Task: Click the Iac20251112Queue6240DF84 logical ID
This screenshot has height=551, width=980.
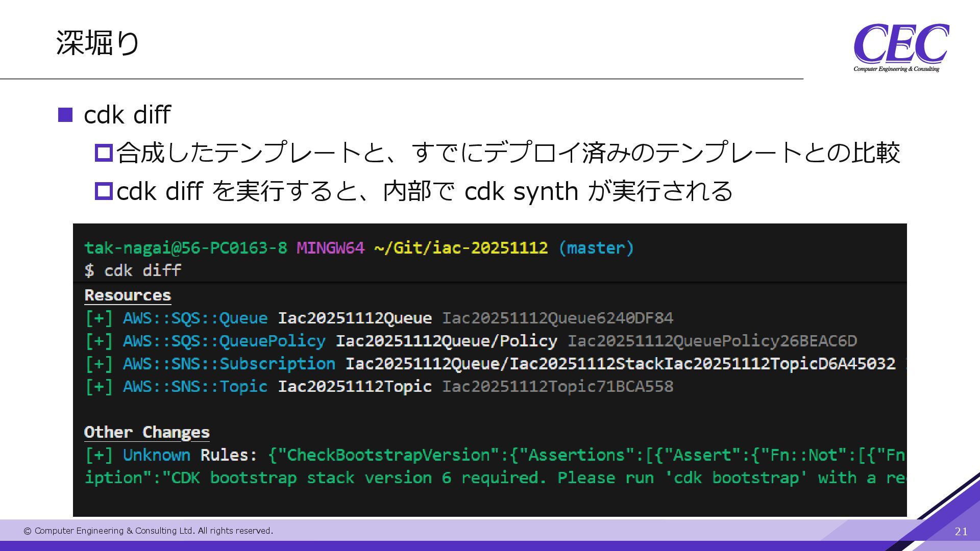Action: pyautogui.click(x=557, y=318)
